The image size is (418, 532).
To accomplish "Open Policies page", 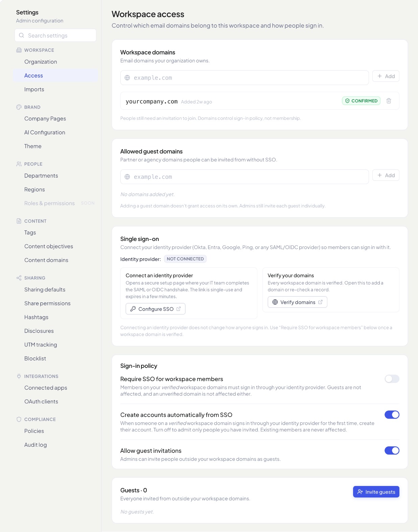I will pyautogui.click(x=55, y=431).
